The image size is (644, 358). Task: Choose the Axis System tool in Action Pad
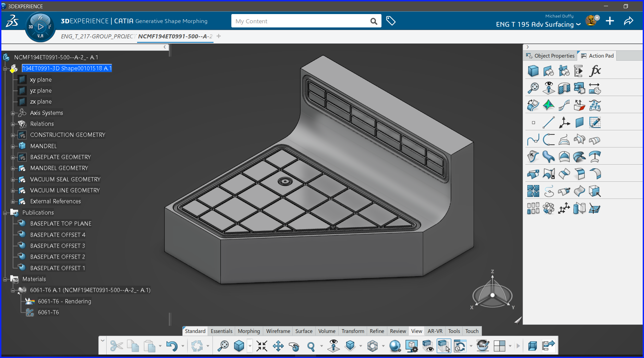(564, 122)
